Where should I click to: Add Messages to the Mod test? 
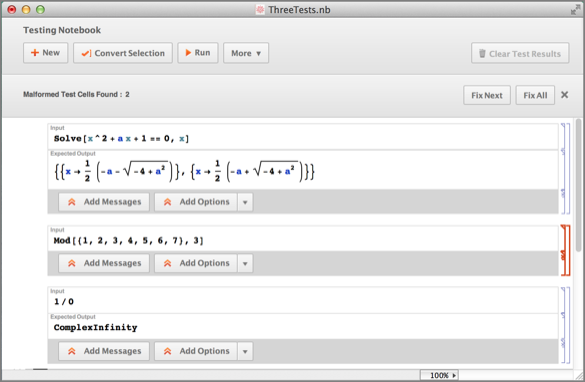click(104, 263)
